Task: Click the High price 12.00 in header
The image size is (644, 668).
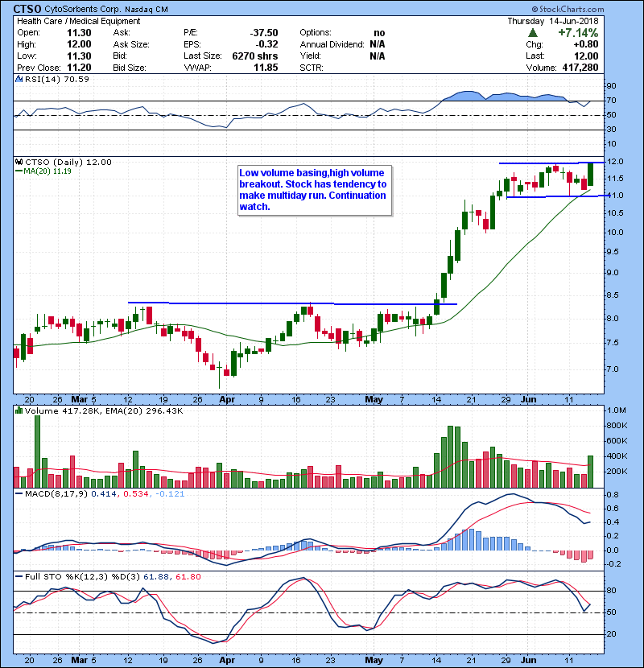Action: (79, 44)
